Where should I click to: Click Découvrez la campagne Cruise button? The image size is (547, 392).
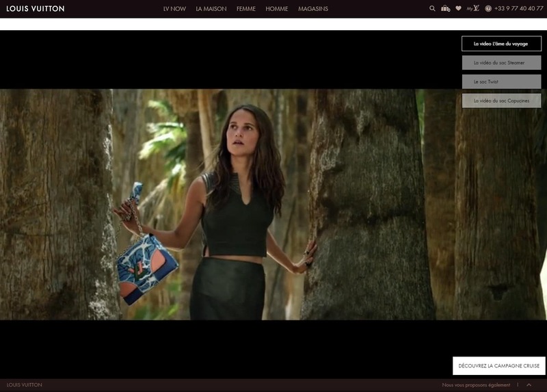coord(499,366)
